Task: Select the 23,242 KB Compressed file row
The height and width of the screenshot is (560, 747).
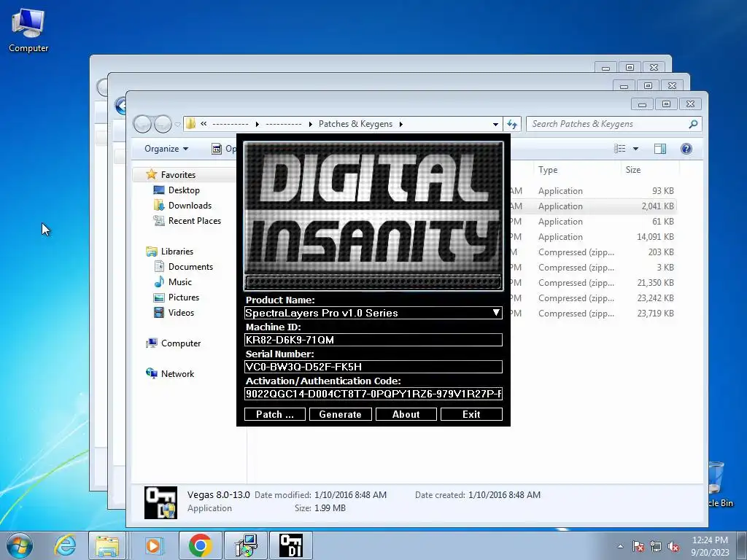Action: [x=593, y=298]
